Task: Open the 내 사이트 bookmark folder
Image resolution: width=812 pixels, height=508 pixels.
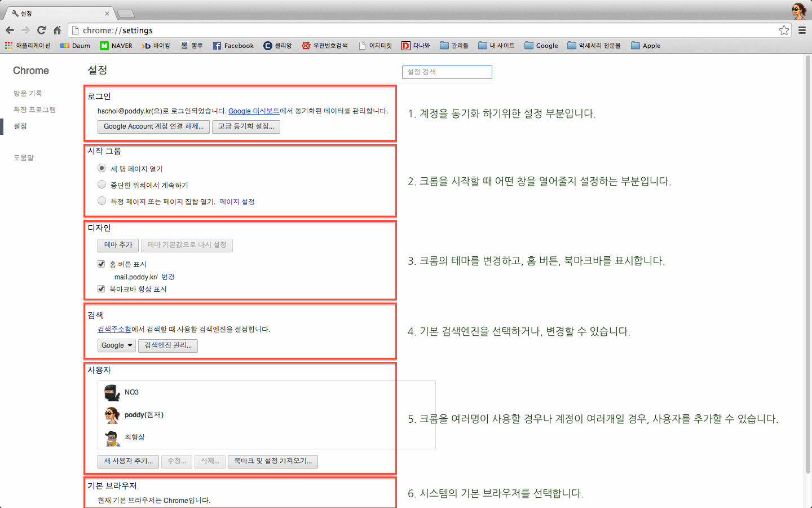Action: click(x=497, y=46)
